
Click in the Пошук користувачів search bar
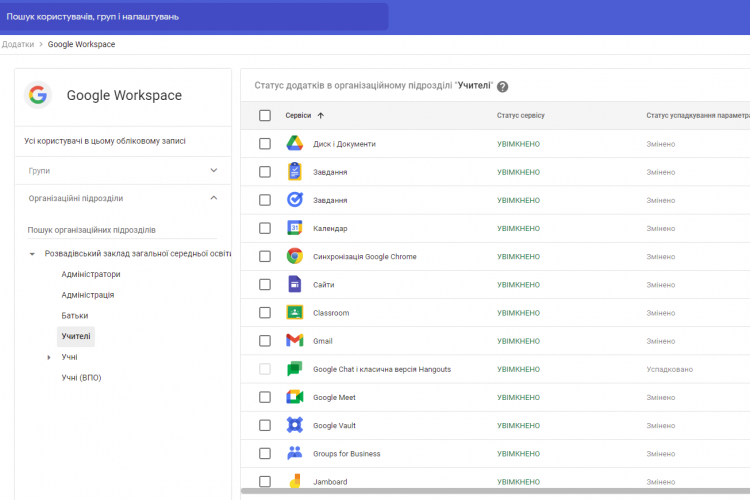(x=194, y=17)
